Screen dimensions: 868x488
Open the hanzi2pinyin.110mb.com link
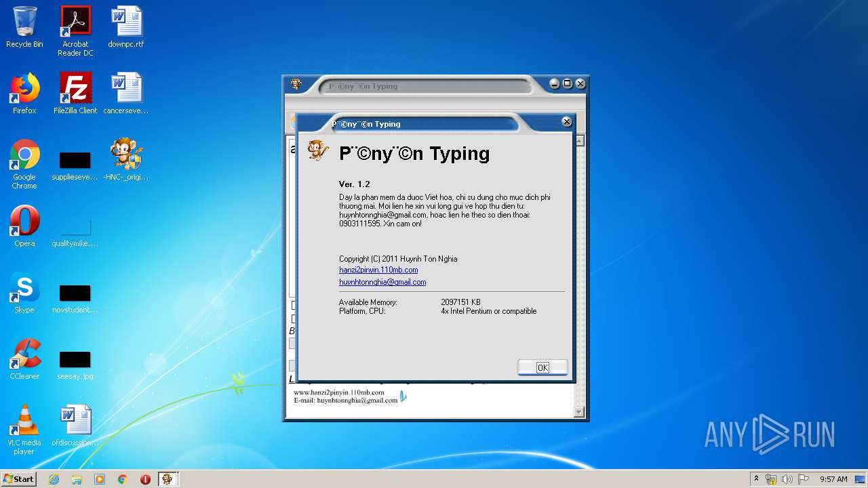[378, 270]
